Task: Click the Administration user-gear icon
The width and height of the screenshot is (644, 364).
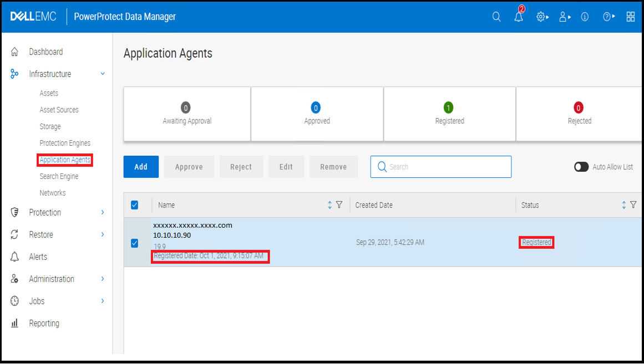Action: pos(14,279)
